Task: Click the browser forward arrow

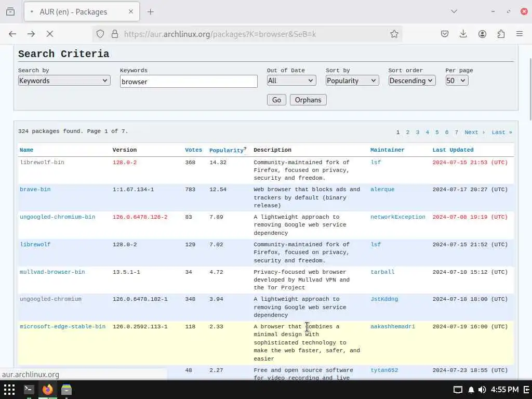Action: pos(31,34)
